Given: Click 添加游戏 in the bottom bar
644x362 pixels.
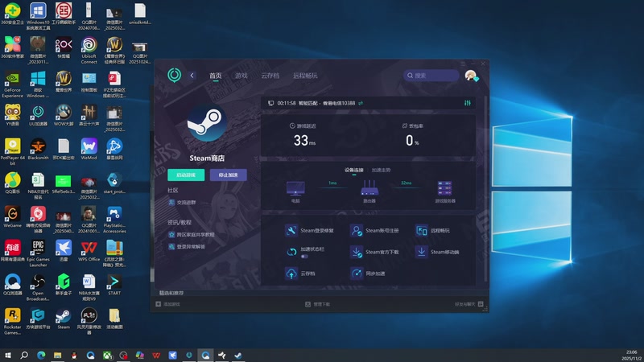Looking at the screenshot, I should (x=167, y=304).
